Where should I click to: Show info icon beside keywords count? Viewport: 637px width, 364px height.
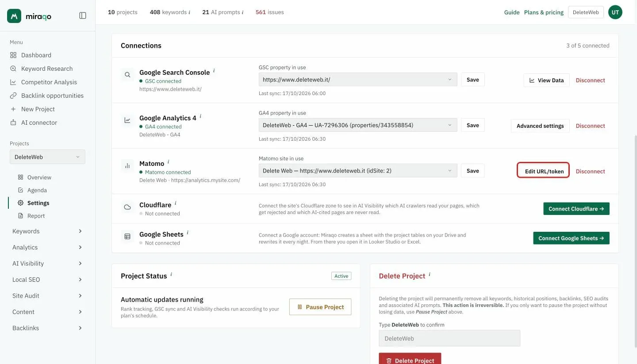point(189,12)
